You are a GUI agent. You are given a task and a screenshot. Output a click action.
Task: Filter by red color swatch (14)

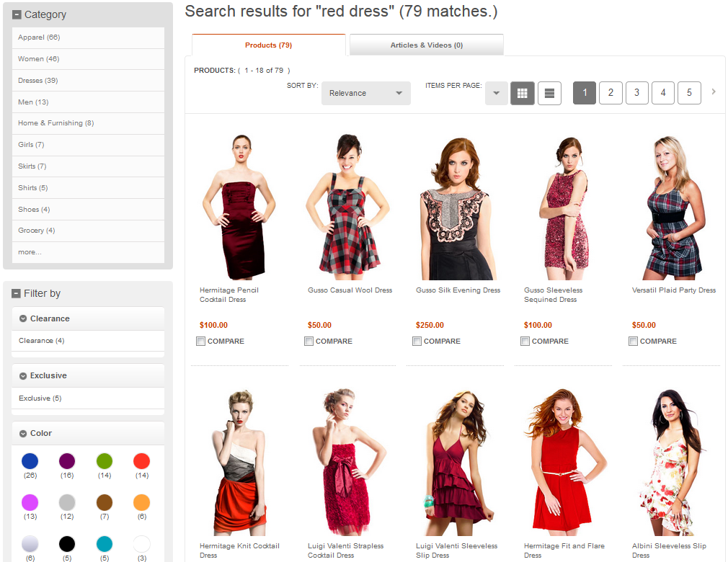pos(141,461)
